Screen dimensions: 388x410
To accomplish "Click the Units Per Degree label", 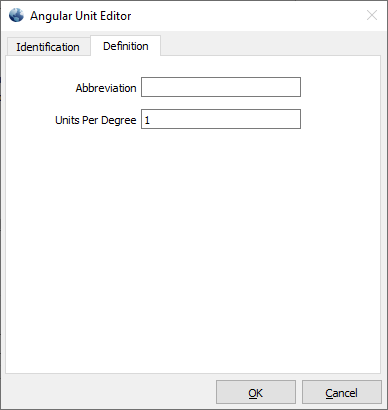I will coord(96,120).
